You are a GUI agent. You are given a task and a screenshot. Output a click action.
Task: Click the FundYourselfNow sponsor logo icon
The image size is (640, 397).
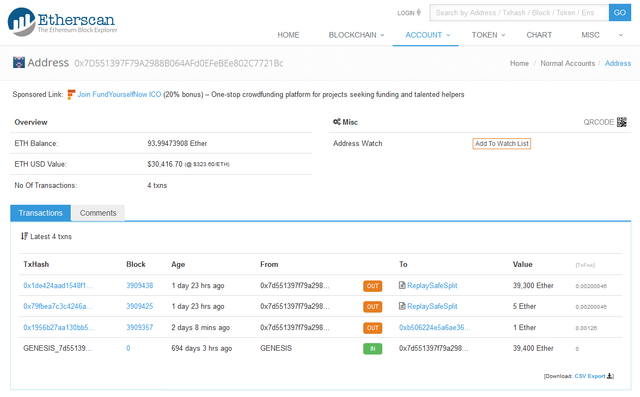pos(71,94)
